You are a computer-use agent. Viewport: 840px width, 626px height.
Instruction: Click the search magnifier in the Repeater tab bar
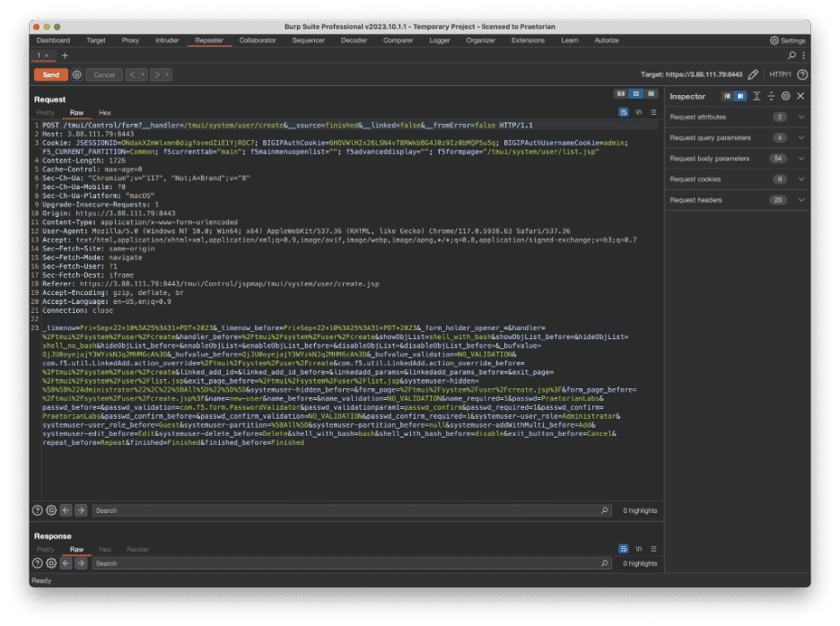(x=792, y=56)
